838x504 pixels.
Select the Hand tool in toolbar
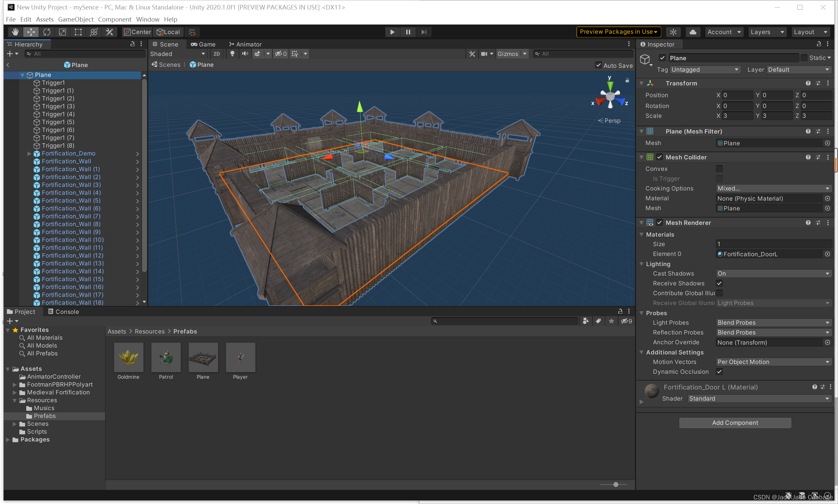pyautogui.click(x=15, y=32)
